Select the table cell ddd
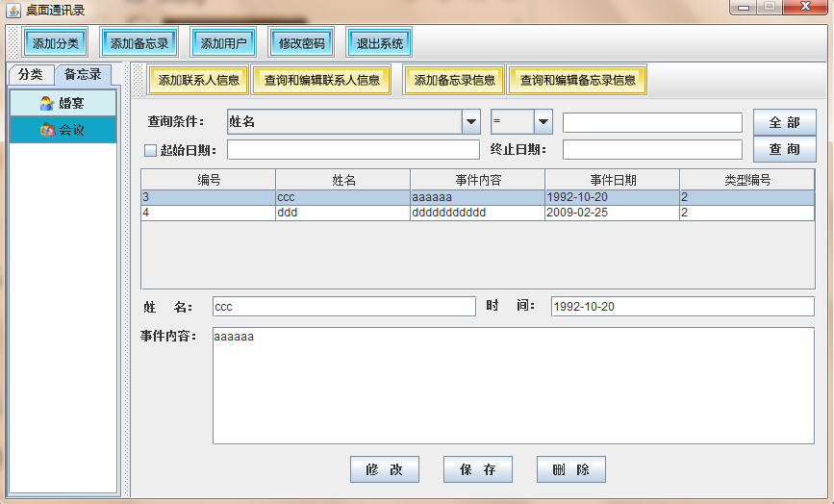 click(343, 213)
